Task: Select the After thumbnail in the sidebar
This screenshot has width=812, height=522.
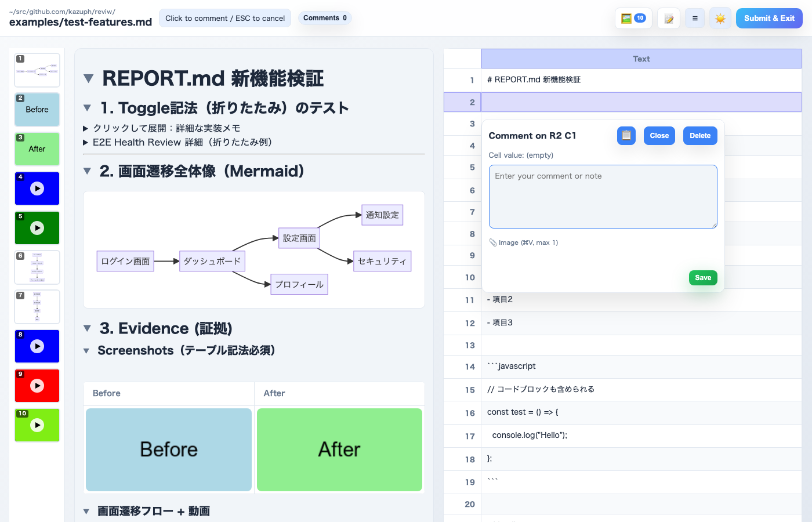Action: tap(37, 149)
